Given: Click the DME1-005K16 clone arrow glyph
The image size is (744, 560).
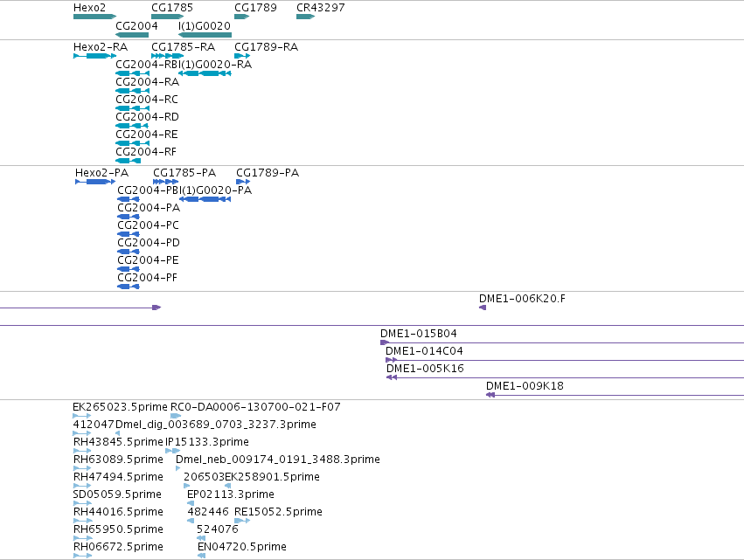Looking at the screenshot, I should point(392,378).
